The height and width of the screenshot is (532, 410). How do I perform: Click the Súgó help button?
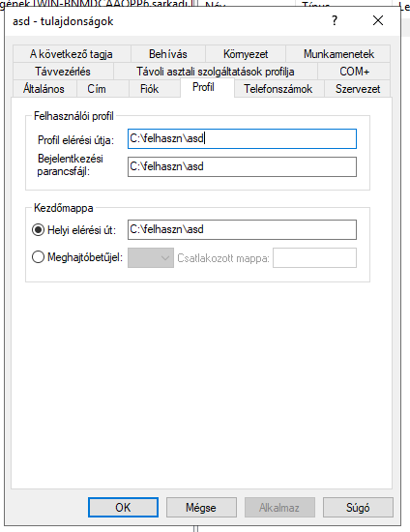pyautogui.click(x=358, y=507)
